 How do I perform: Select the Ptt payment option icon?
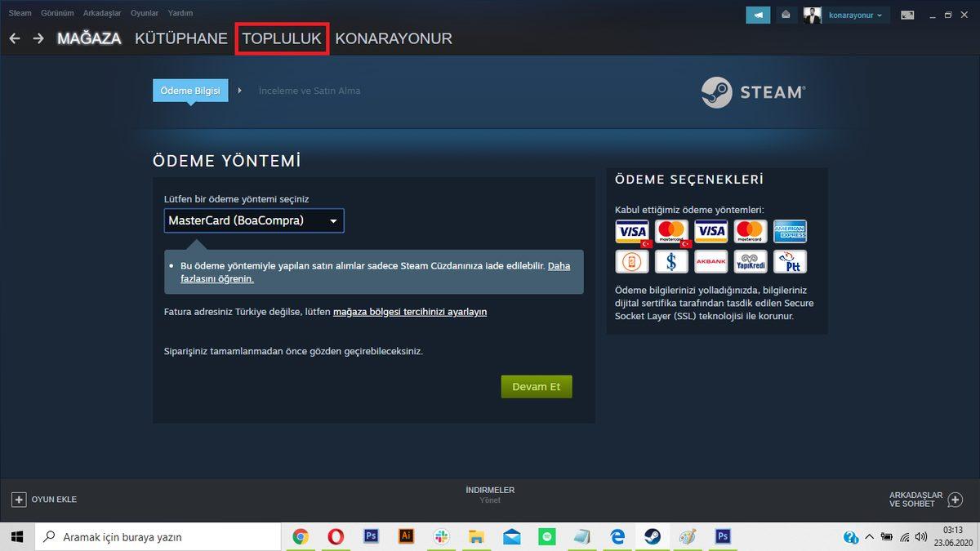(789, 261)
